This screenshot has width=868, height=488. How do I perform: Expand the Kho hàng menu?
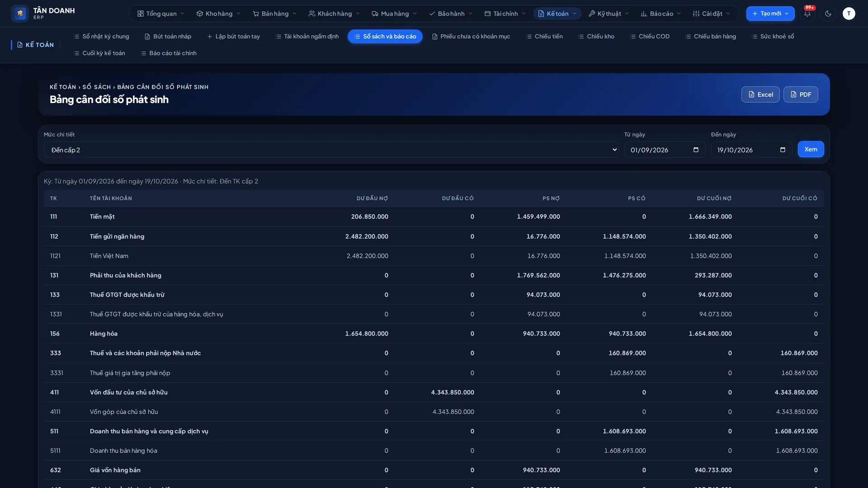coord(219,14)
